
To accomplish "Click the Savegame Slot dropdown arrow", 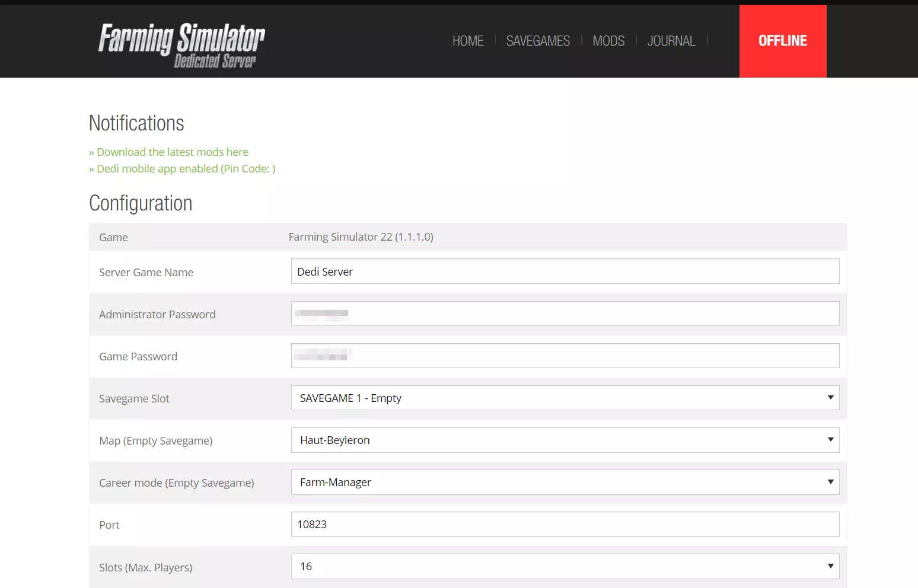I will tap(830, 398).
